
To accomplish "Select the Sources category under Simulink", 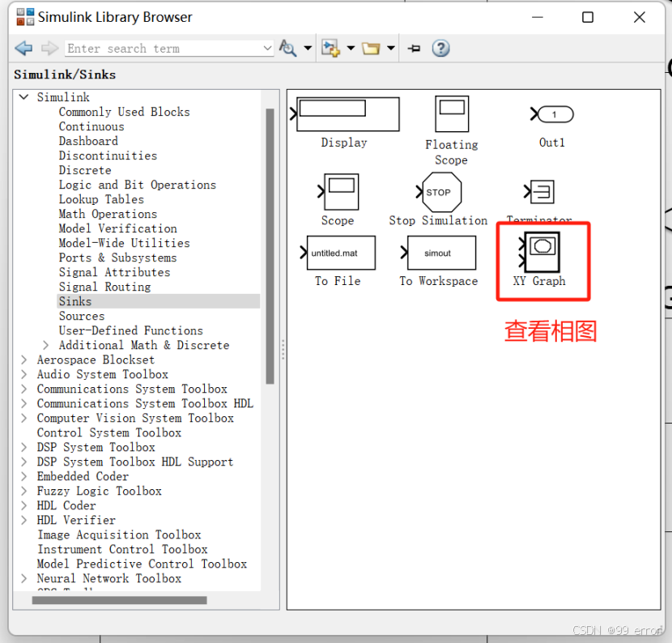I will (x=81, y=316).
